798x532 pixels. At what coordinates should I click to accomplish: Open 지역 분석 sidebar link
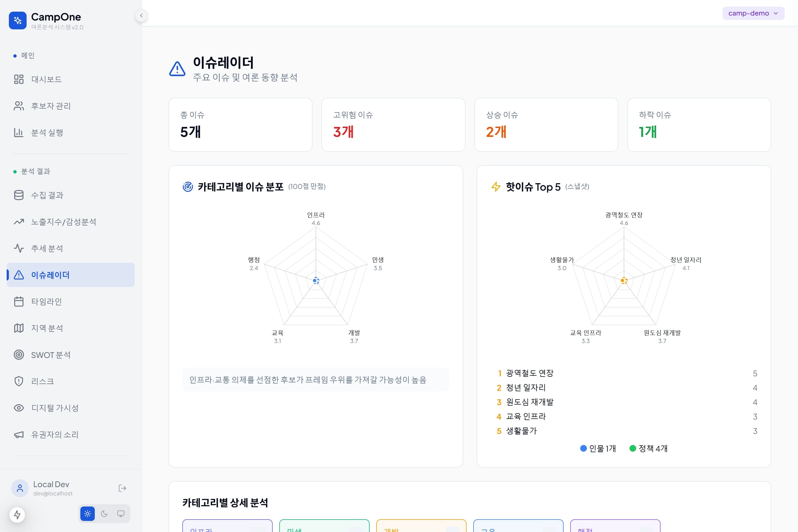point(71,328)
